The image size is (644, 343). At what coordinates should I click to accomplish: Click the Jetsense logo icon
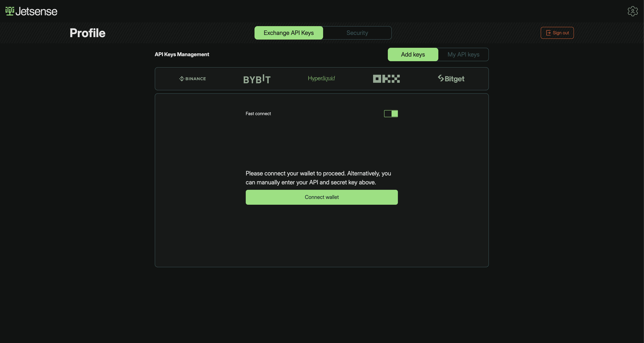10,11
